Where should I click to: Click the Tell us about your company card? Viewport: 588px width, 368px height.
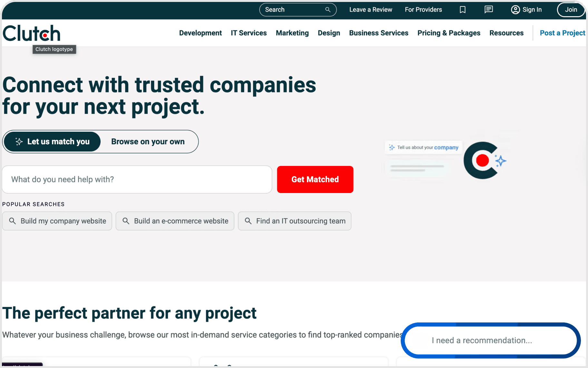click(424, 148)
